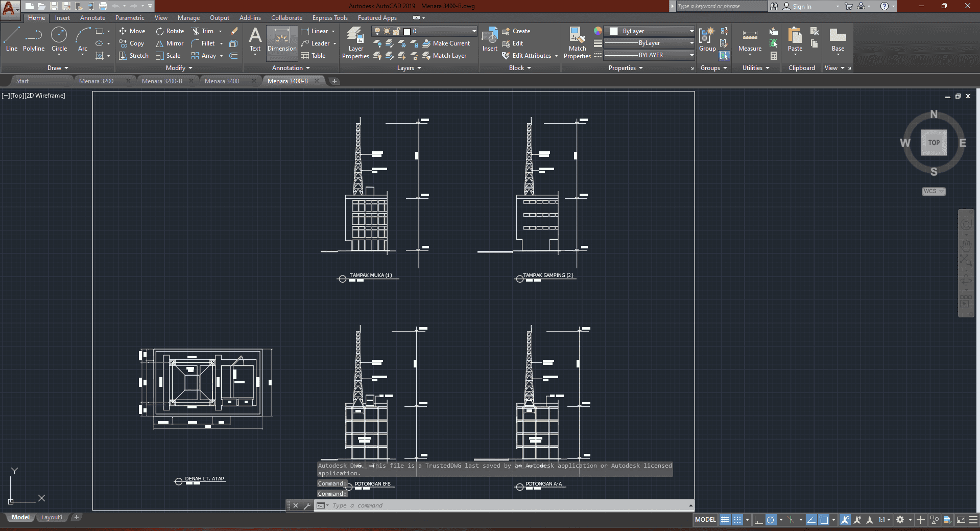
Task: Click the Polyline tool
Action: (34, 39)
